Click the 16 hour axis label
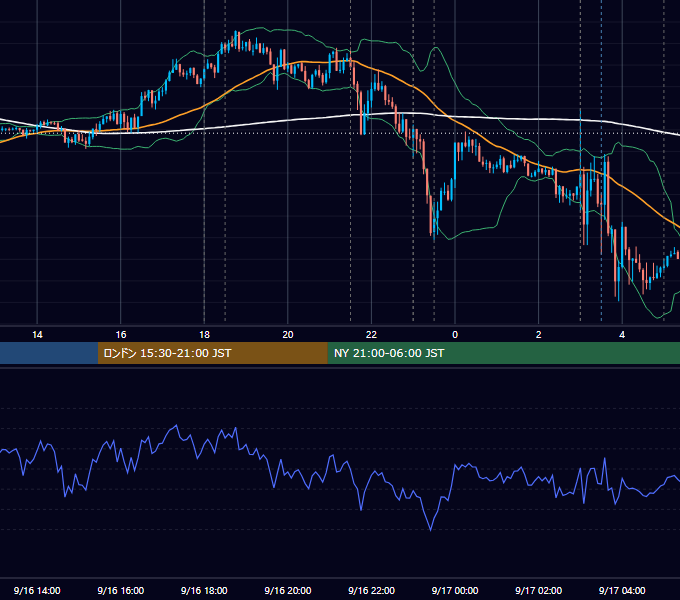 [121, 335]
